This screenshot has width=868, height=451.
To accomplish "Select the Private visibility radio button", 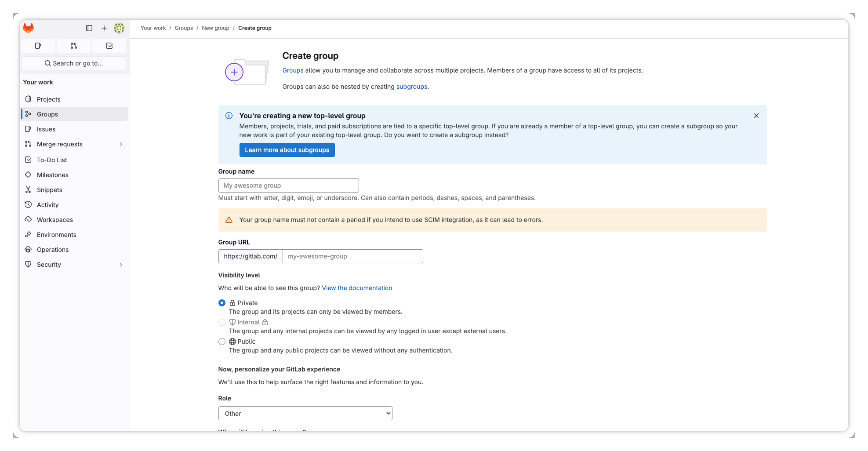I will (222, 303).
